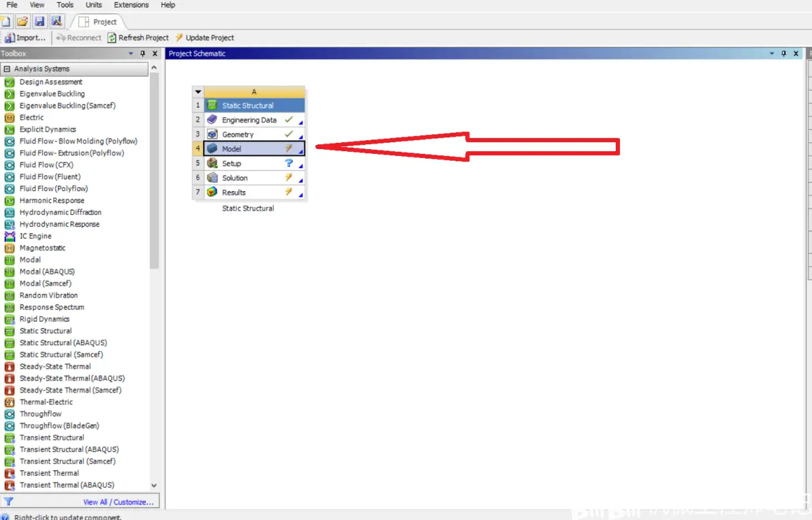The height and width of the screenshot is (520, 812).
Task: Select Electric analysis system
Action: pyautogui.click(x=31, y=118)
